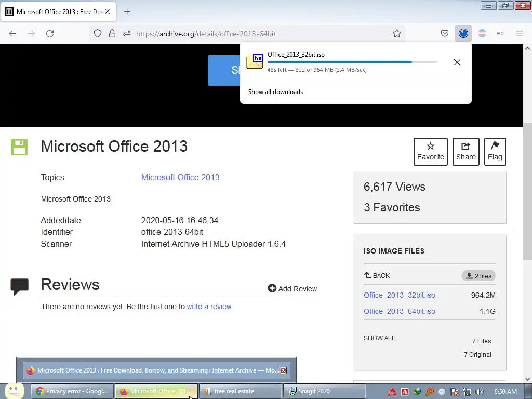The height and width of the screenshot is (399, 532).
Task: Download Office_2013_64bit.iso link
Action: 400,311
